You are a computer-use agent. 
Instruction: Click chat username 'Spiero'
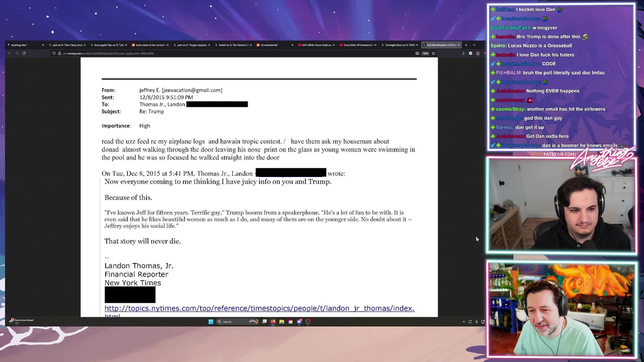499,46
